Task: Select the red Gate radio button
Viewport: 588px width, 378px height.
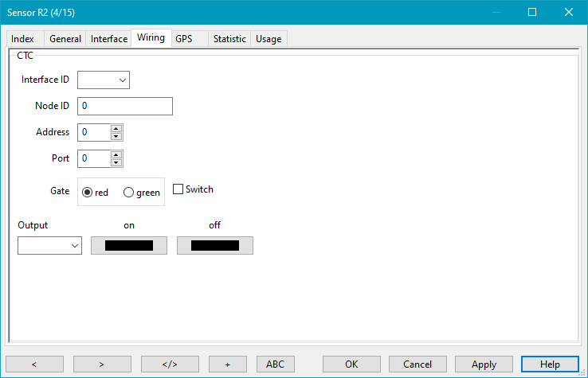Action: 88,193
